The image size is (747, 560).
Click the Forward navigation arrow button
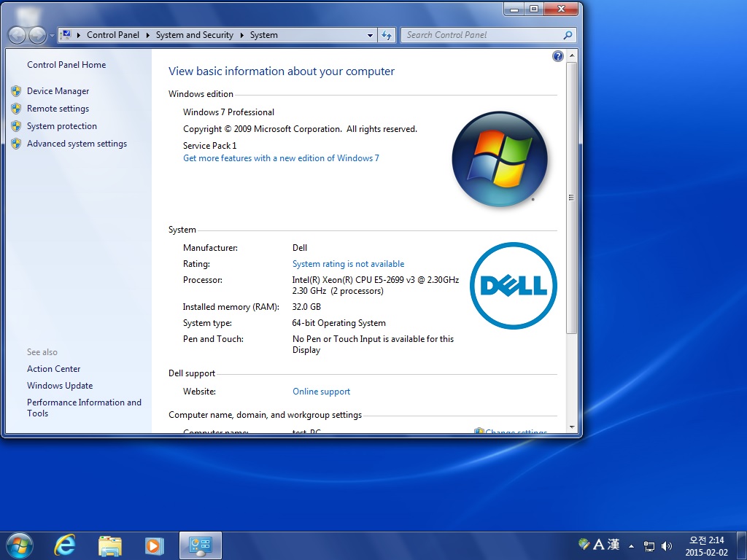pyautogui.click(x=37, y=35)
